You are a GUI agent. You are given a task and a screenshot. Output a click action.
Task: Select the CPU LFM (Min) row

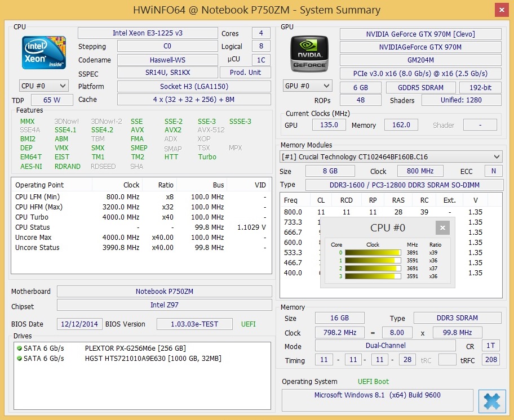click(x=141, y=196)
